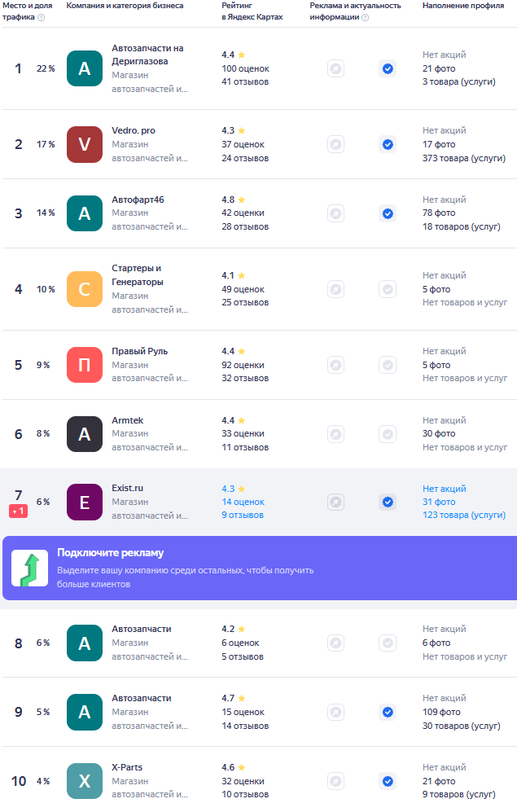Click the Vedro.pro red V avatar
Image resolution: width=517 pixels, height=812 pixels.
pyautogui.click(x=85, y=144)
